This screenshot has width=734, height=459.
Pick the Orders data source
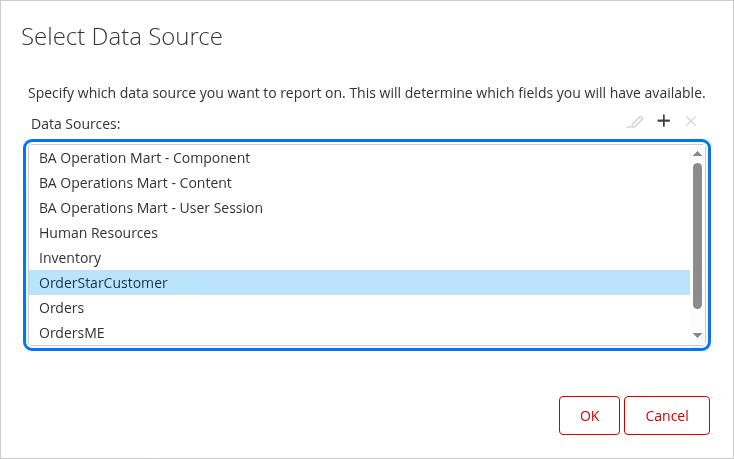click(x=61, y=308)
